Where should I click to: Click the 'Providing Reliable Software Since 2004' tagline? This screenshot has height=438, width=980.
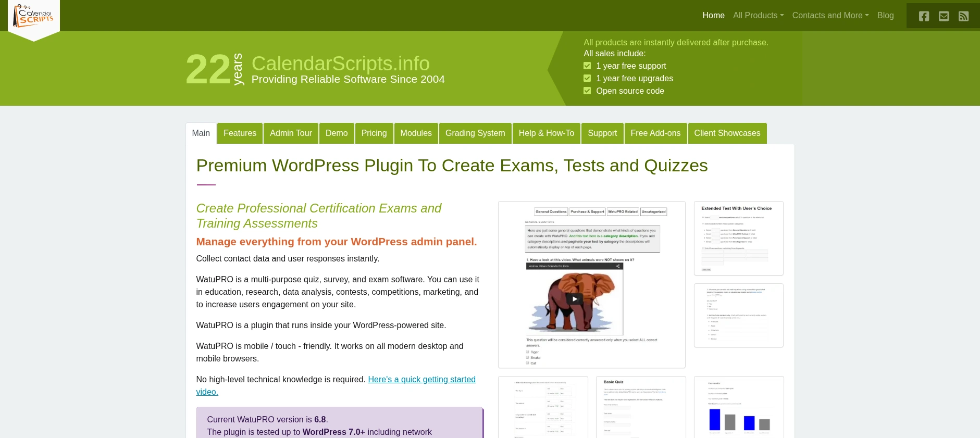348,79
